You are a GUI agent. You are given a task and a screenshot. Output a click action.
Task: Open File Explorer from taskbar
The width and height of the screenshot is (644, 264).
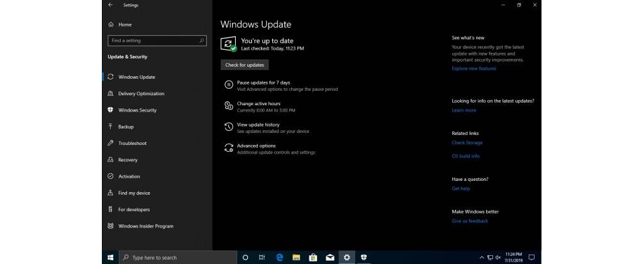(x=296, y=258)
